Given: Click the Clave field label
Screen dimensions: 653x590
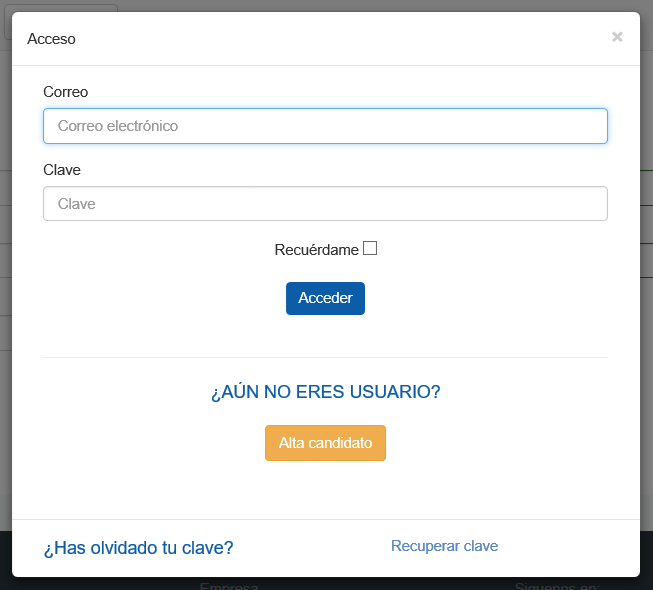Looking at the screenshot, I should coord(62,170).
